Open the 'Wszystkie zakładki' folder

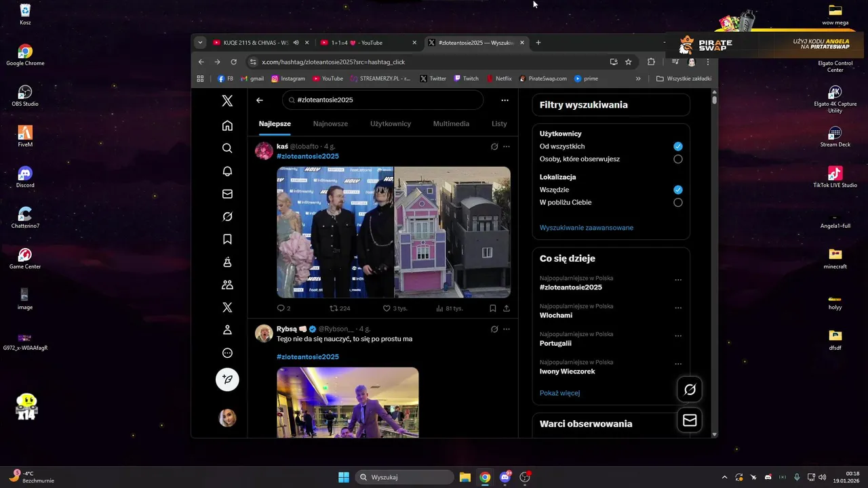(684, 79)
